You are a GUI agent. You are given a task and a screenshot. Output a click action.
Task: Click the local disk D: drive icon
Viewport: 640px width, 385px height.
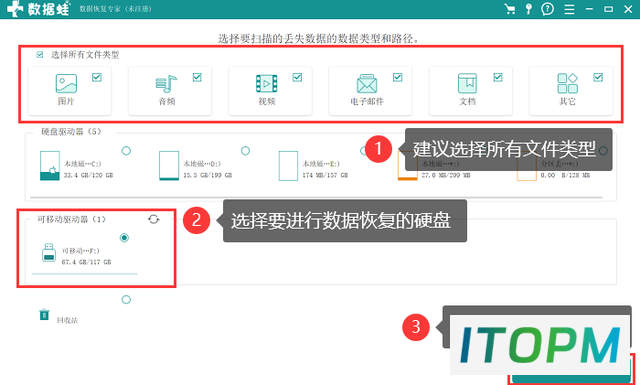click(x=169, y=166)
